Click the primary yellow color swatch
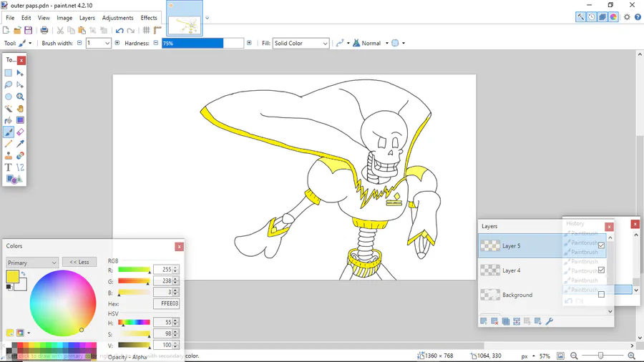 click(12, 277)
